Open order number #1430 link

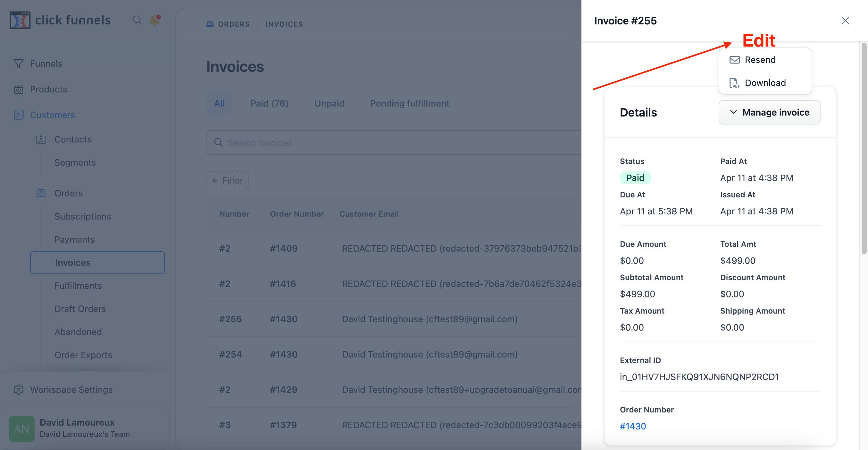tap(632, 426)
